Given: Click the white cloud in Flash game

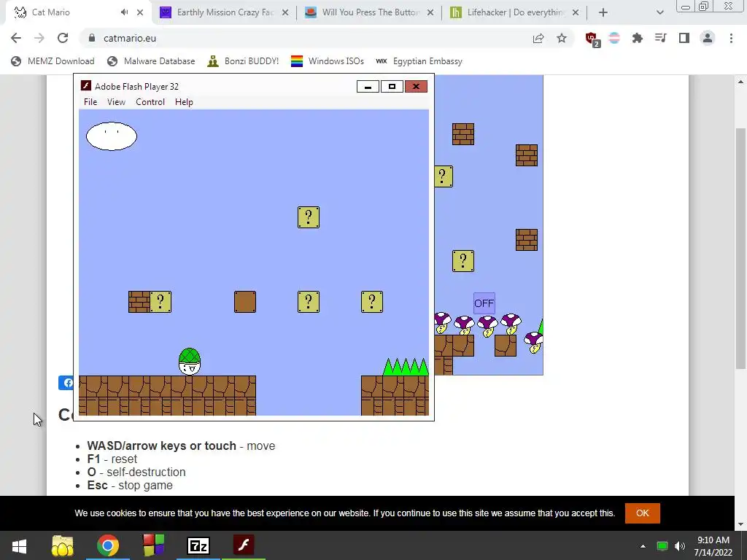Looking at the screenshot, I should pos(112,136).
